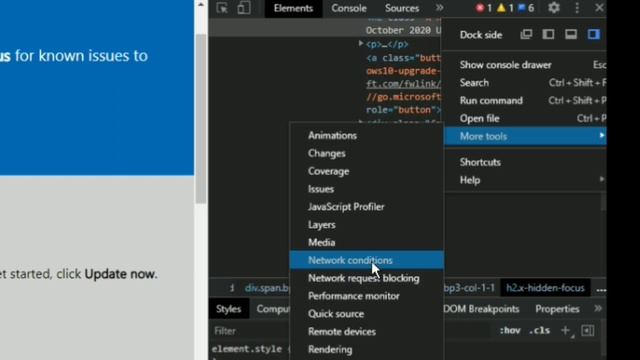
Task: Click role="button" attribute in code
Action: 401,110
